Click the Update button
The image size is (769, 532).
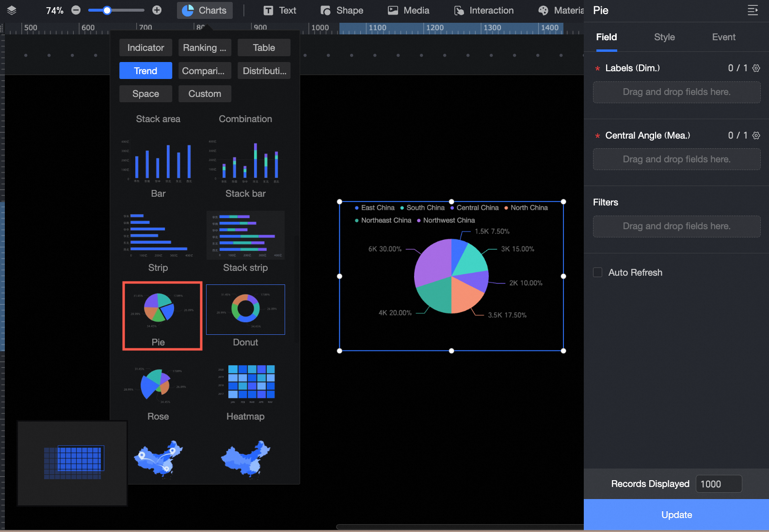point(676,515)
